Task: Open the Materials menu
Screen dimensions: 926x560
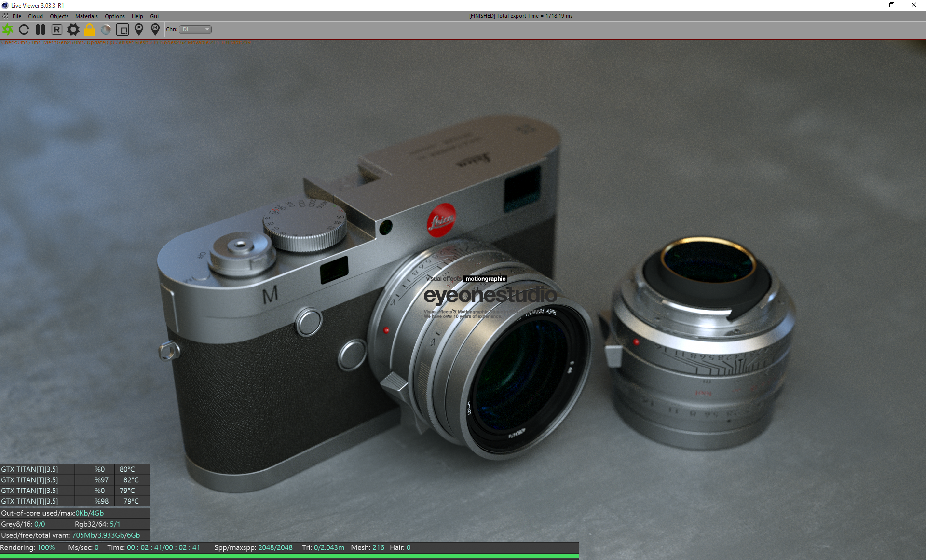Action: (x=86, y=16)
